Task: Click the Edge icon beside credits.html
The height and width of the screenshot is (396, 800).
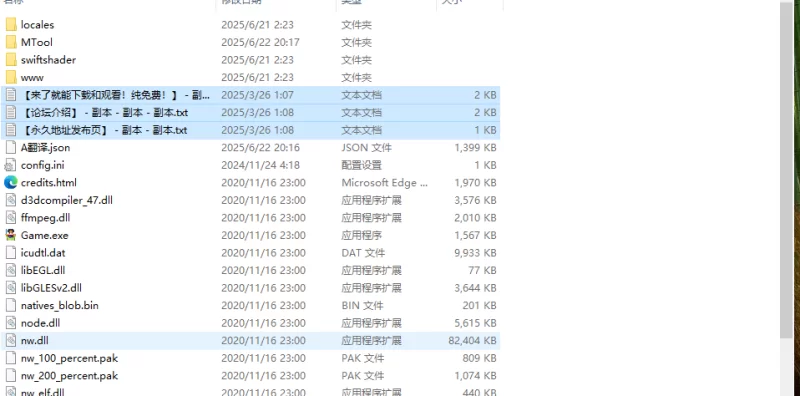Action: (x=11, y=182)
